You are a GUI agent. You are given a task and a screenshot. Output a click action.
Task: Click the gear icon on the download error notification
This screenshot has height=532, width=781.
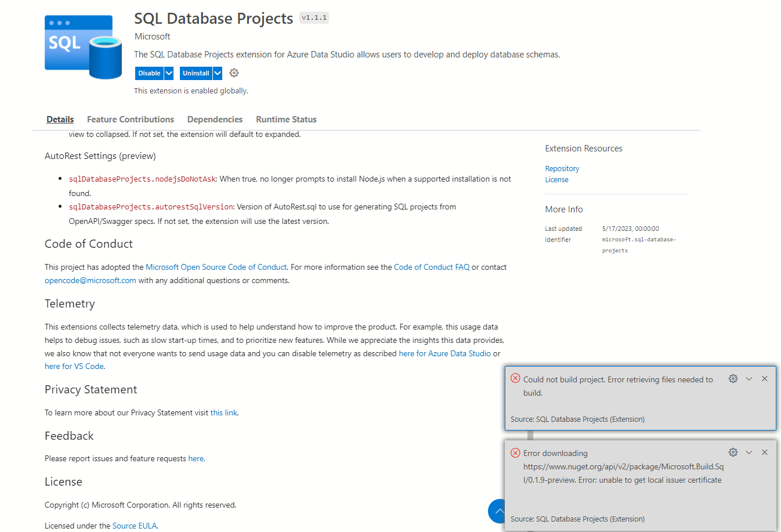pyautogui.click(x=733, y=452)
